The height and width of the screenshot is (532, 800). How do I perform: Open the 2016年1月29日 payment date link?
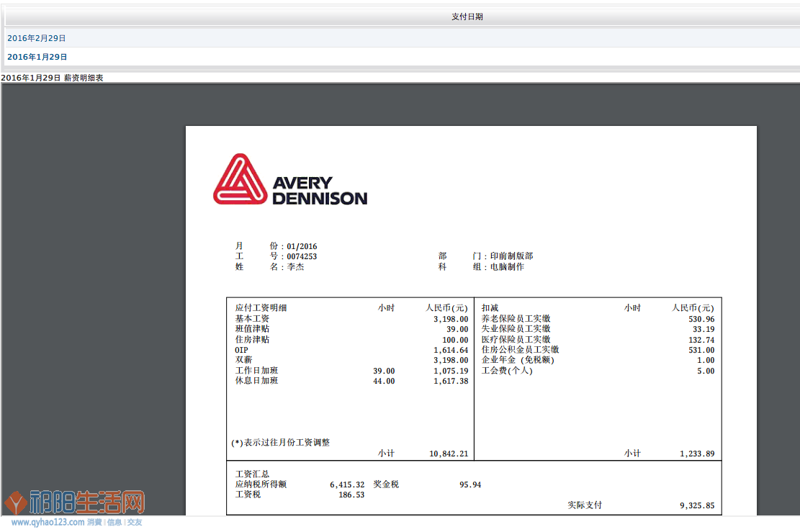click(x=37, y=57)
